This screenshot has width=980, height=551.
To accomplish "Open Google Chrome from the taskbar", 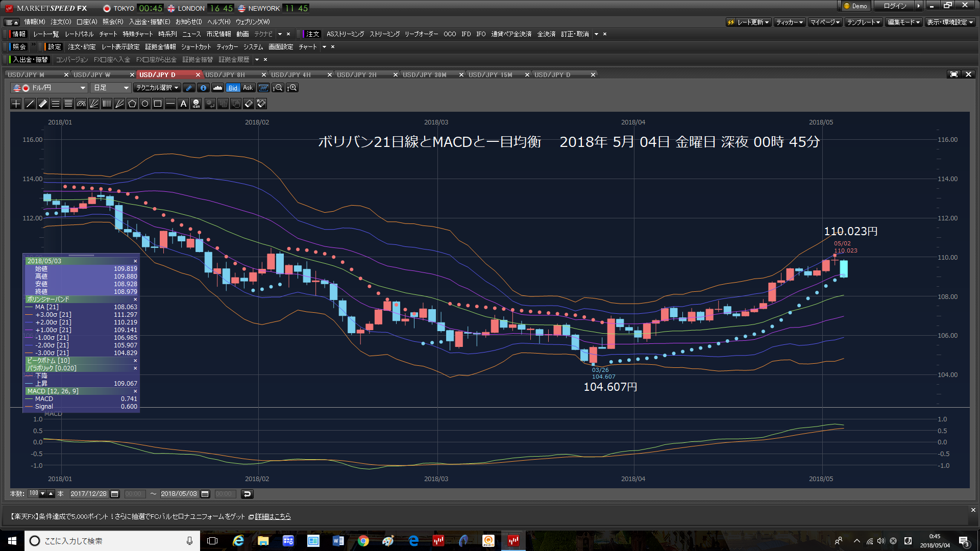I will coord(363,541).
